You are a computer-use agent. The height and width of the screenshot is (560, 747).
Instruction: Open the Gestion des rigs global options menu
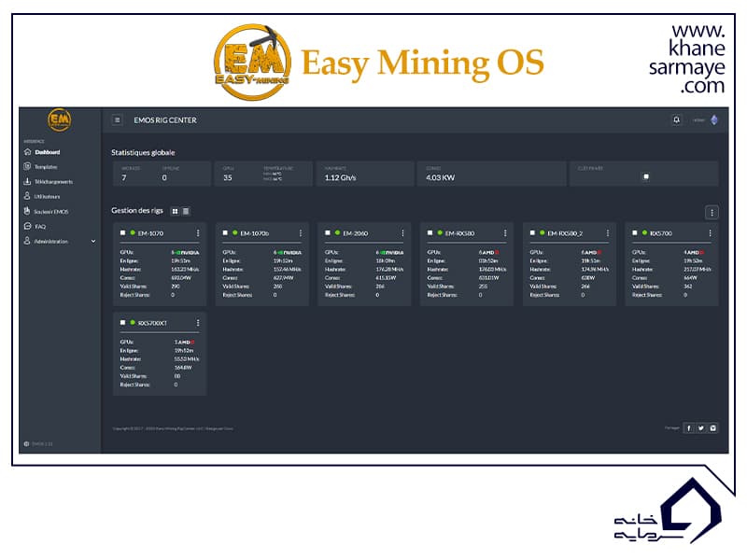[x=712, y=213]
